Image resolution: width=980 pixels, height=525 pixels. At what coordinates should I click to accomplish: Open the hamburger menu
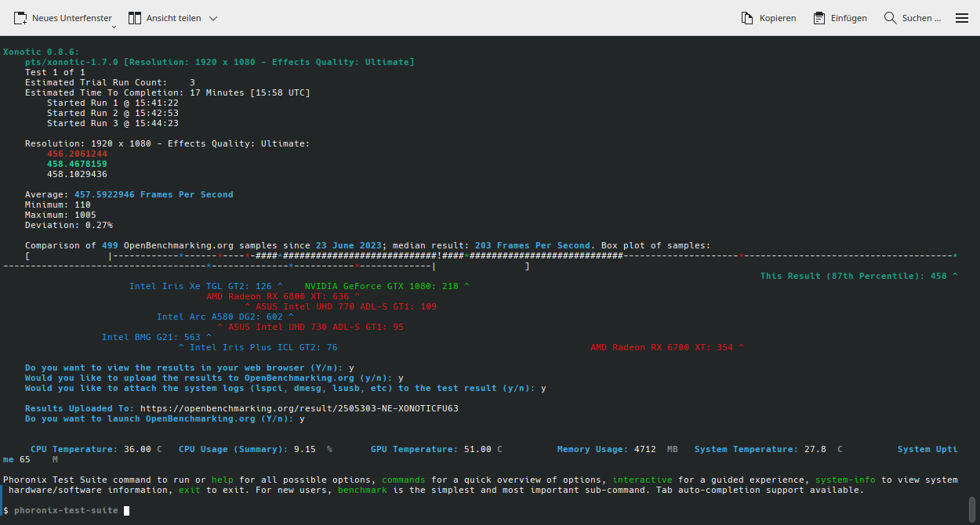coord(962,18)
